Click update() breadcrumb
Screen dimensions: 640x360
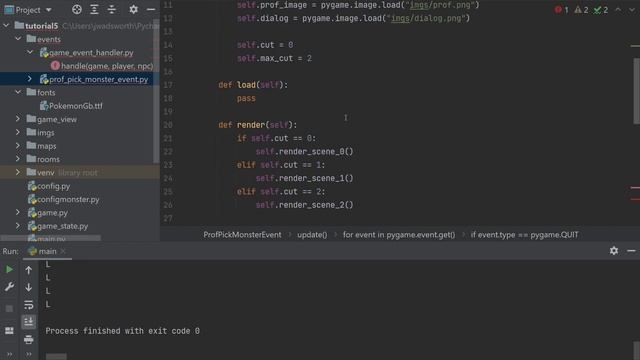click(312, 235)
